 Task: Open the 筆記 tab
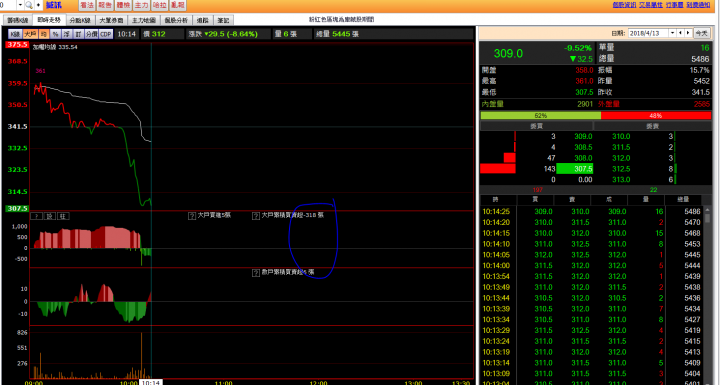(224, 20)
